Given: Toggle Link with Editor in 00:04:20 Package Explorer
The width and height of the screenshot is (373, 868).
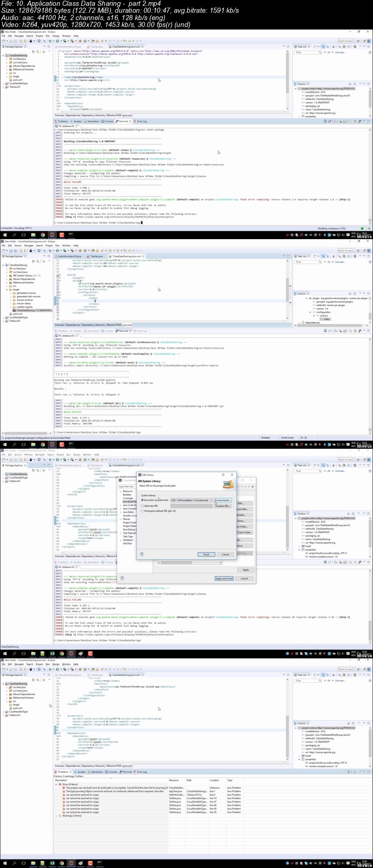Looking at the screenshot, I should click(x=38, y=261).
